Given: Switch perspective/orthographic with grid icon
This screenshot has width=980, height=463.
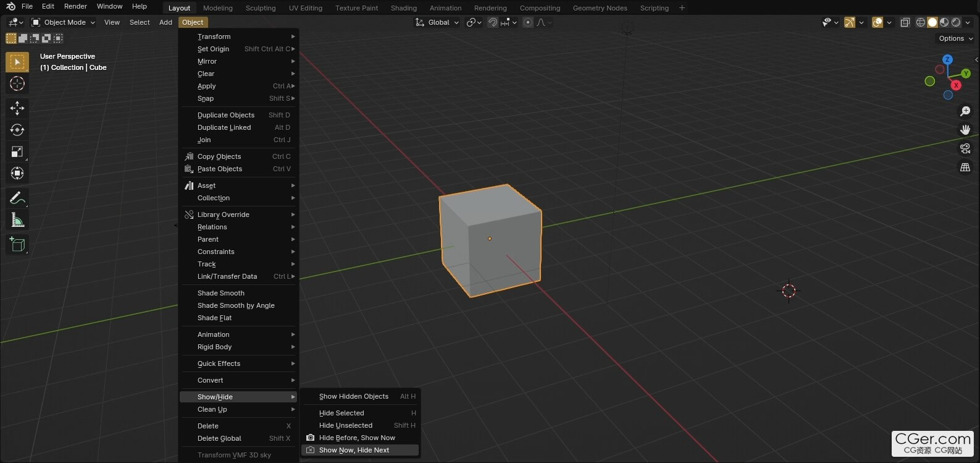Looking at the screenshot, I should [965, 168].
